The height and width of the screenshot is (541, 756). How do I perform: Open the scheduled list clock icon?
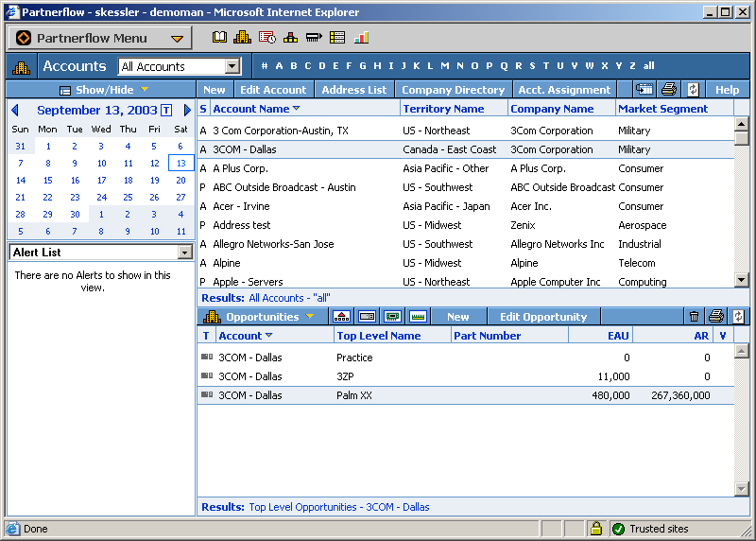click(x=267, y=37)
